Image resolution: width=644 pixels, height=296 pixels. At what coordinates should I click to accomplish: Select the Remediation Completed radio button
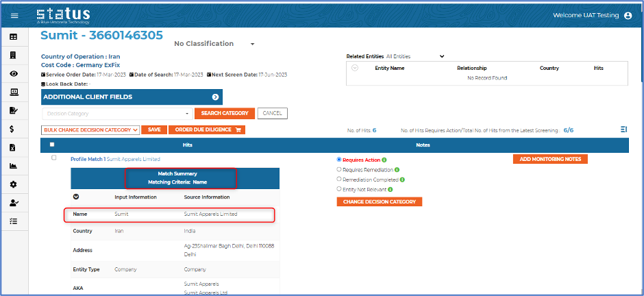pos(339,180)
